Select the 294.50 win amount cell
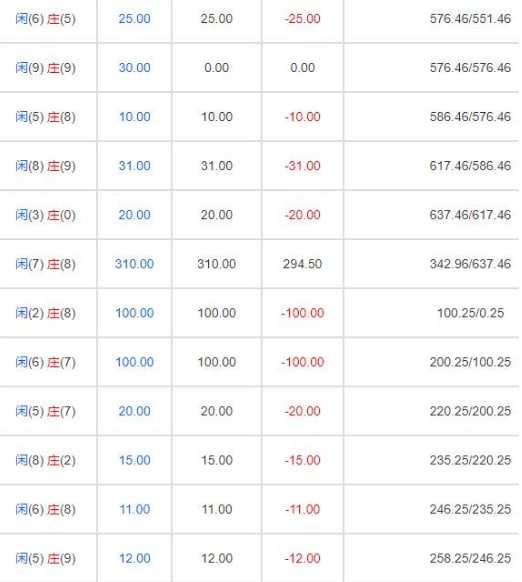 [302, 264]
